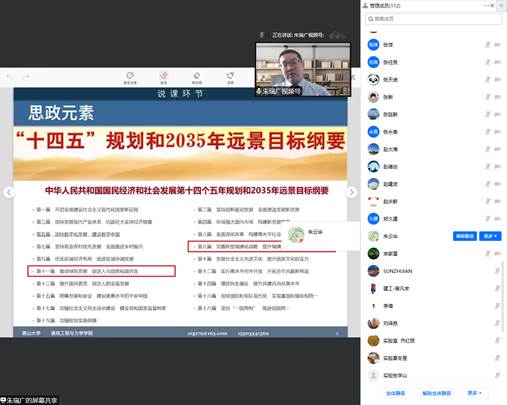The width and height of the screenshot is (507, 405).
Task: Click the SUNZHUAN participant avatar
Action: point(373,271)
